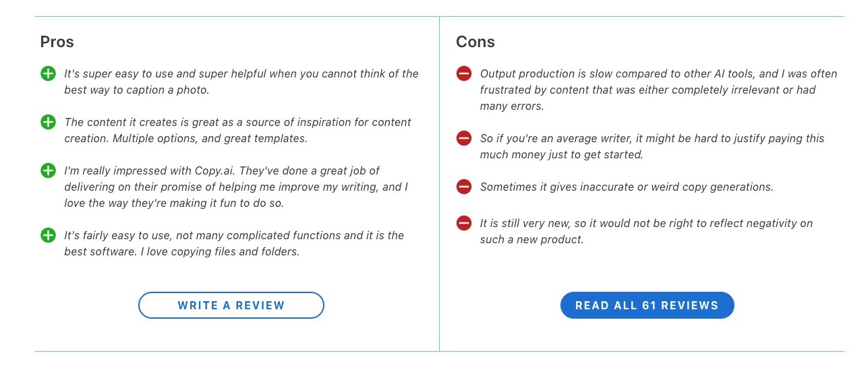Click the "weird copy generations" con text
The width and height of the screenshot is (868, 376).
627,187
